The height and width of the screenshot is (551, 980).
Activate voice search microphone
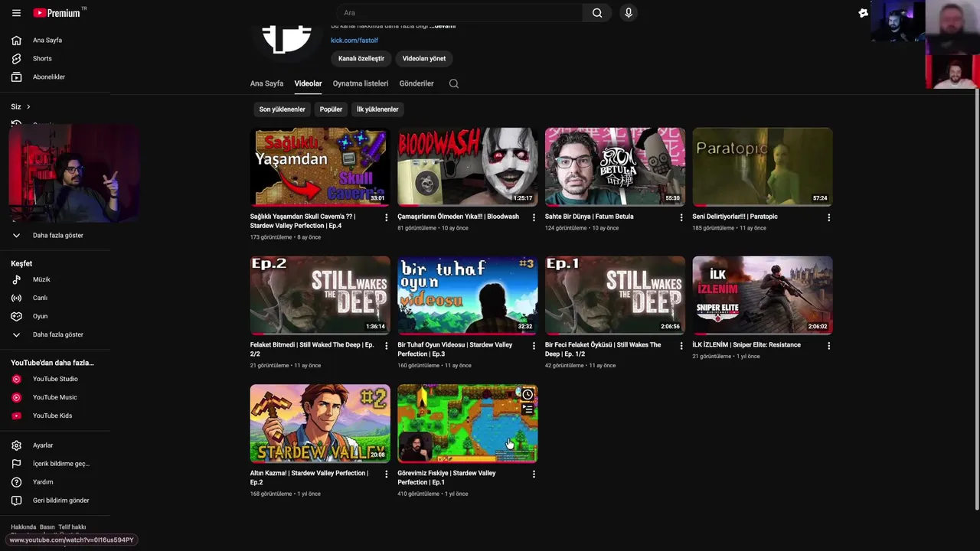click(x=628, y=13)
